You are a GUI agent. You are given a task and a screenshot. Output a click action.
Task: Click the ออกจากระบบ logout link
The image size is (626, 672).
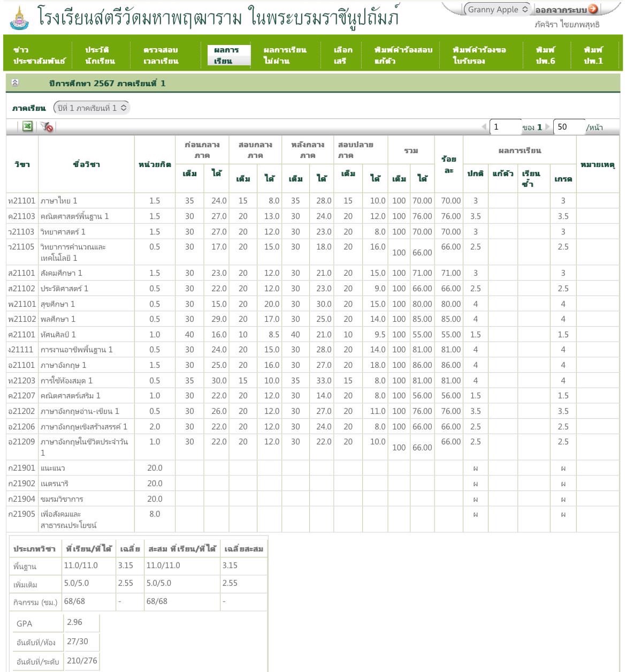(561, 10)
